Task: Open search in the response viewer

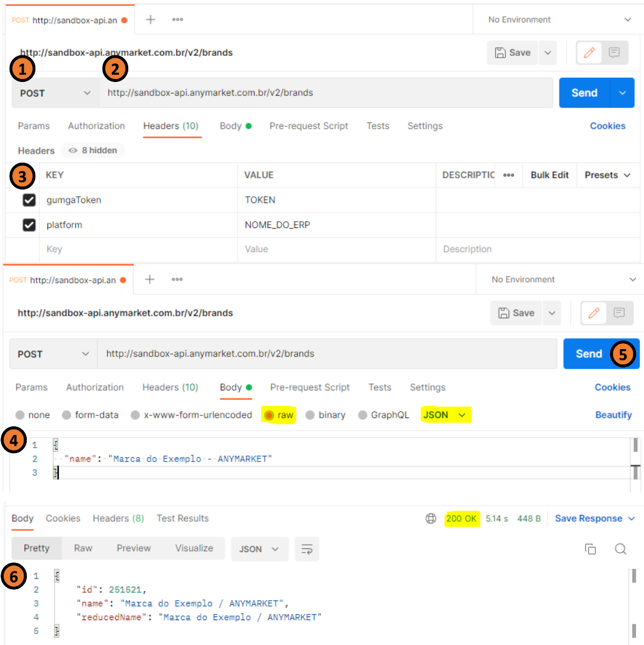Action: [x=621, y=548]
